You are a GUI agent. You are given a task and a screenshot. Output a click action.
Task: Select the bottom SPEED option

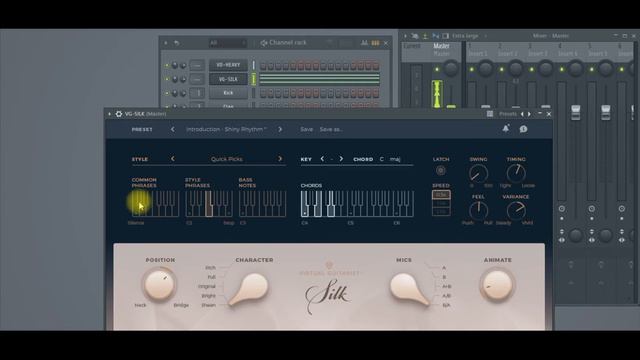click(x=441, y=211)
